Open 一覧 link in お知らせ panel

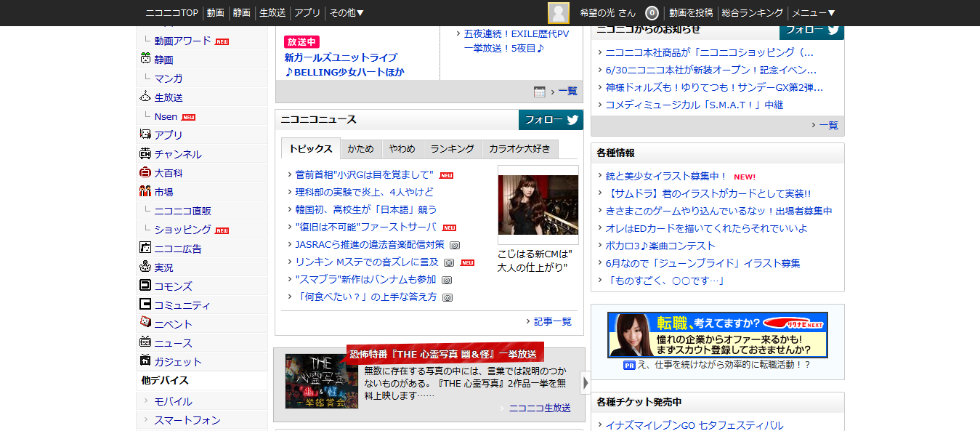829,125
